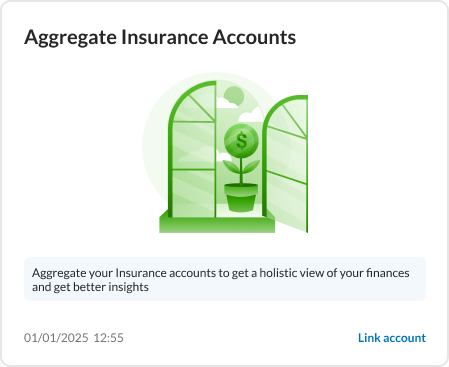Screen dimensions: 449x367
Task: Click the open right window shutter
Action: pos(285,163)
